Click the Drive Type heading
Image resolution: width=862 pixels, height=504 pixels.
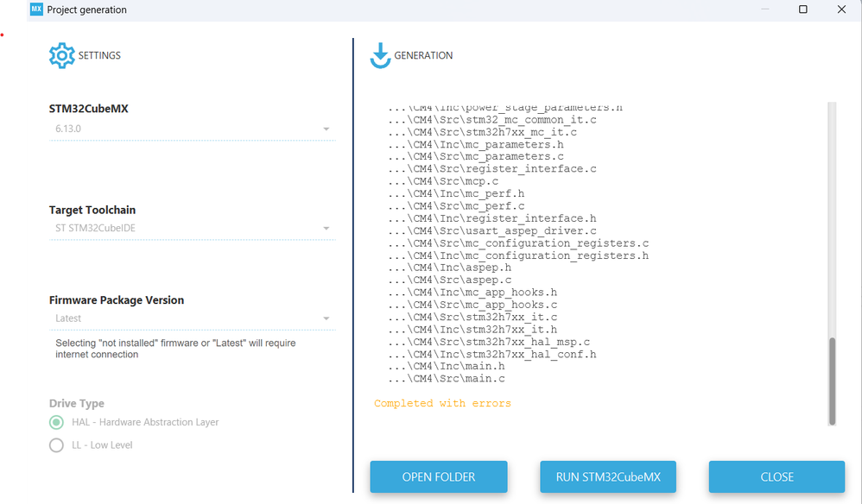(x=76, y=404)
